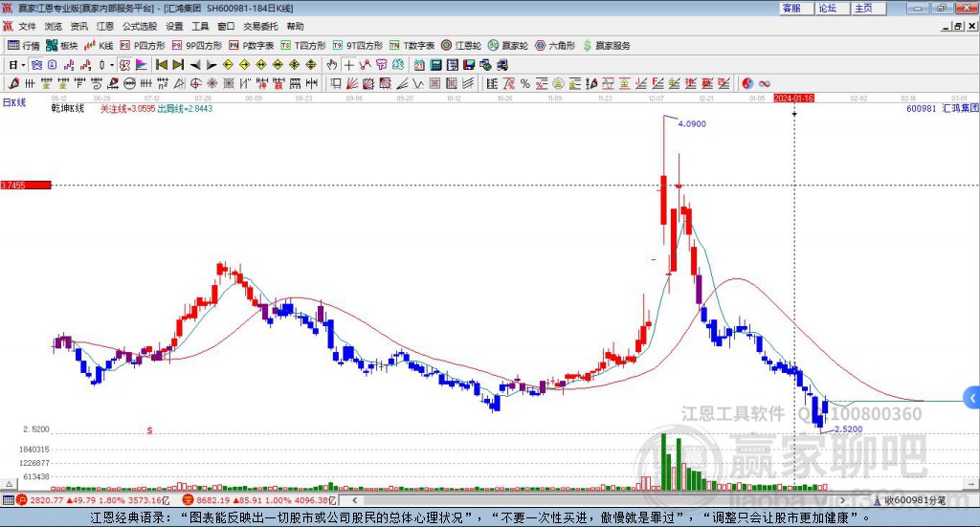Select the n² square tool icon

[x=163, y=83]
